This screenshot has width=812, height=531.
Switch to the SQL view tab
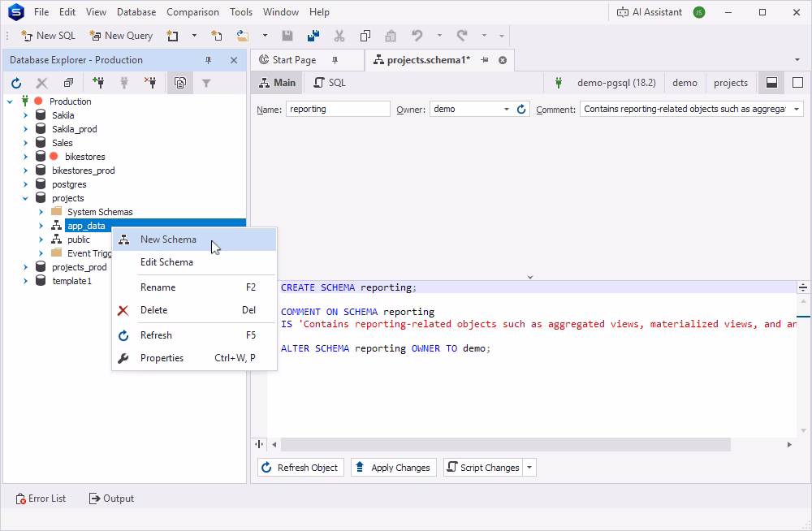click(x=330, y=83)
